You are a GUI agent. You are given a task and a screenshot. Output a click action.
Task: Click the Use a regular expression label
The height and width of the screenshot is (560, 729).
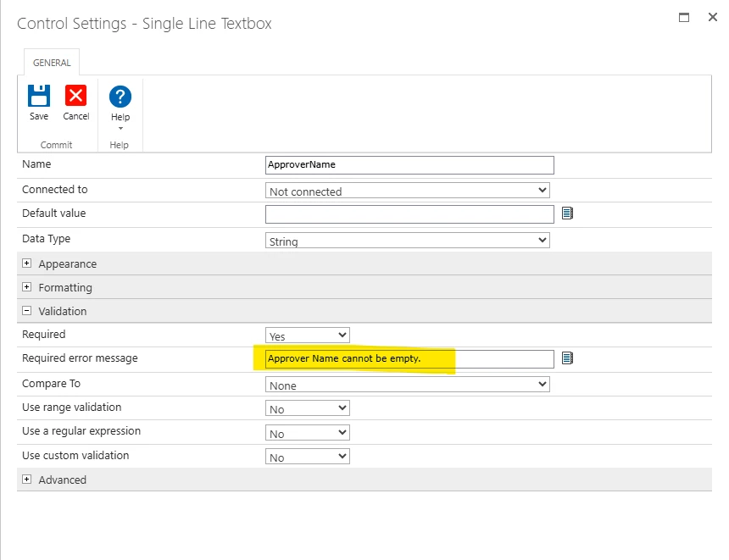tap(81, 431)
